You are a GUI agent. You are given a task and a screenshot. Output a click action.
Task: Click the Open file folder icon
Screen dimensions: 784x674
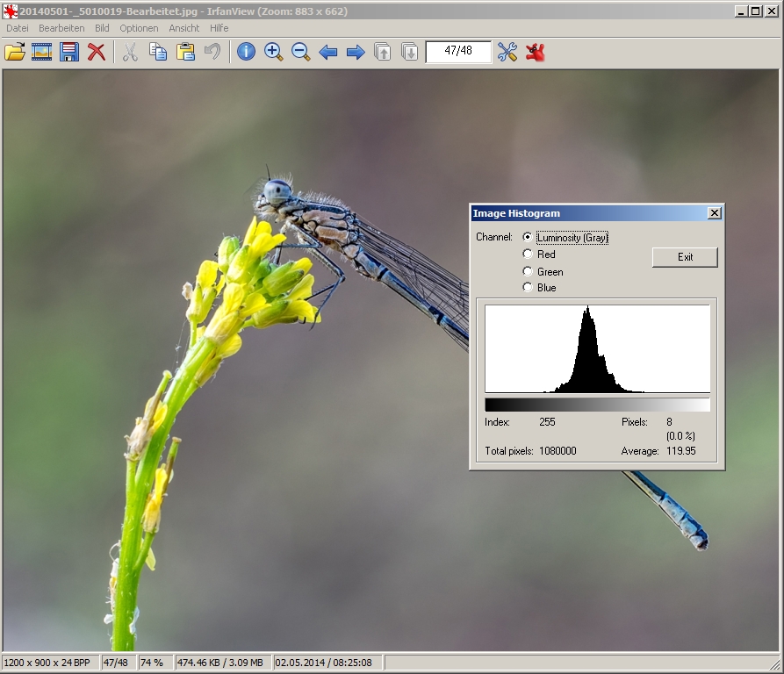coord(15,52)
